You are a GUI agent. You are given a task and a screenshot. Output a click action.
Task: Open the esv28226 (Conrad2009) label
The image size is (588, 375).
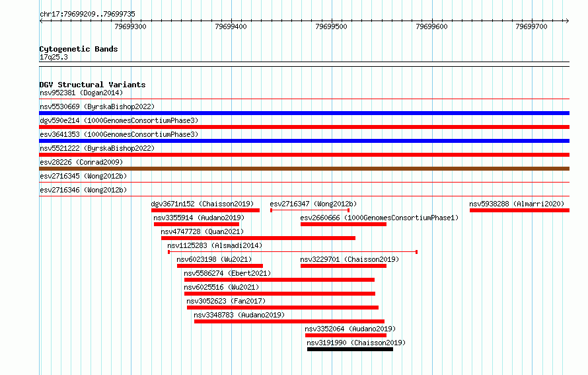pos(81,162)
